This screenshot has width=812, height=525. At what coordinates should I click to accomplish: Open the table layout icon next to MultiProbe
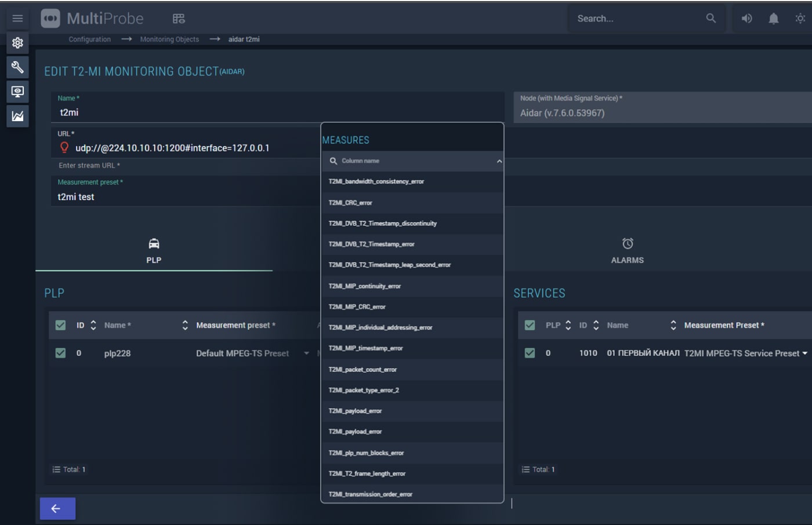coord(179,19)
